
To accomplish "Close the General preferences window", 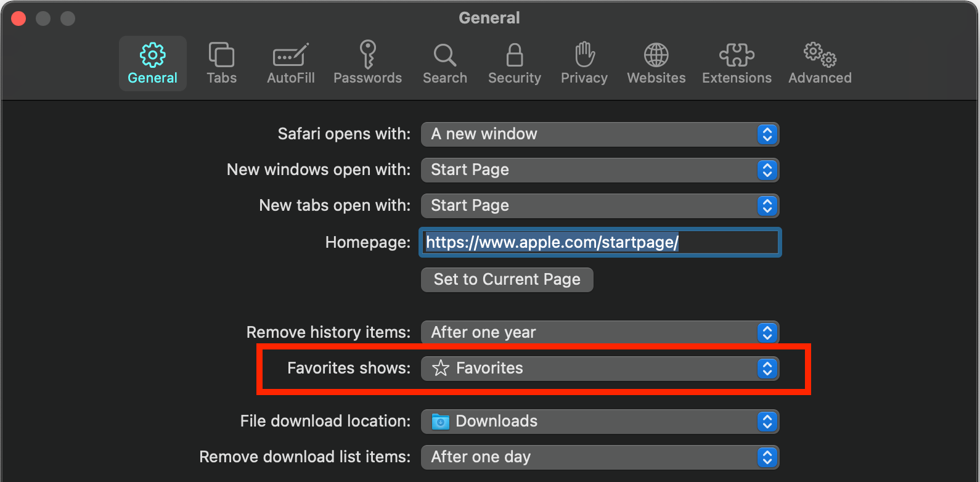I will coord(18,18).
